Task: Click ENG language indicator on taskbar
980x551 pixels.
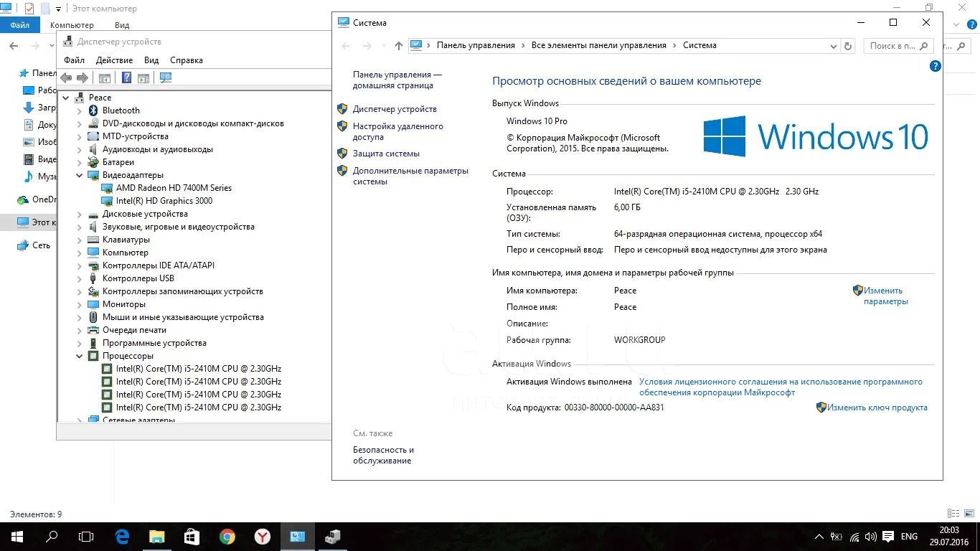Action: [909, 536]
